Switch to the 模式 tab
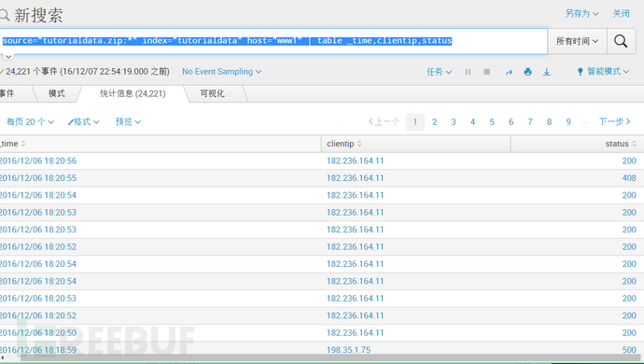Image resolution: width=644 pixels, height=364 pixels. (57, 93)
